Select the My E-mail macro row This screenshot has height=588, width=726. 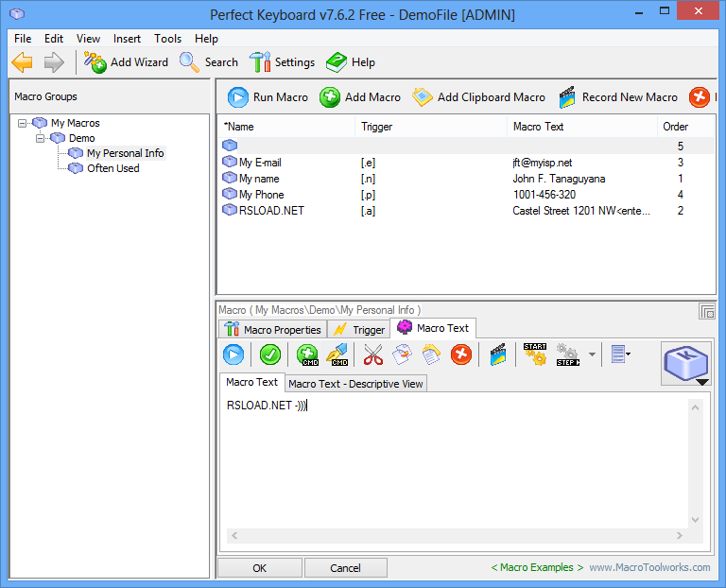point(466,163)
